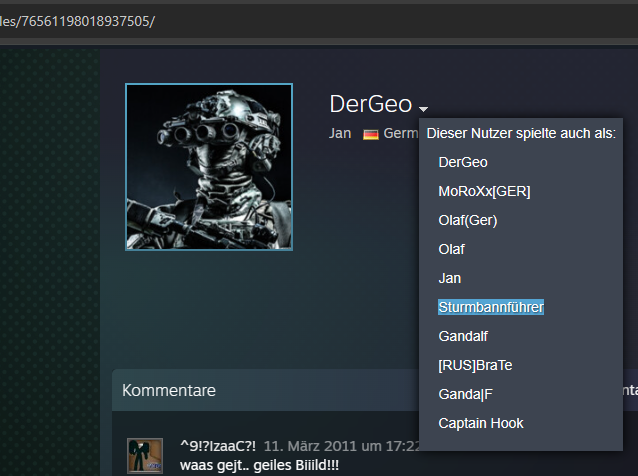Image resolution: width=638 pixels, height=476 pixels.
Task: Select MoRoXx[GER] from the alias list
Action: pos(484,191)
